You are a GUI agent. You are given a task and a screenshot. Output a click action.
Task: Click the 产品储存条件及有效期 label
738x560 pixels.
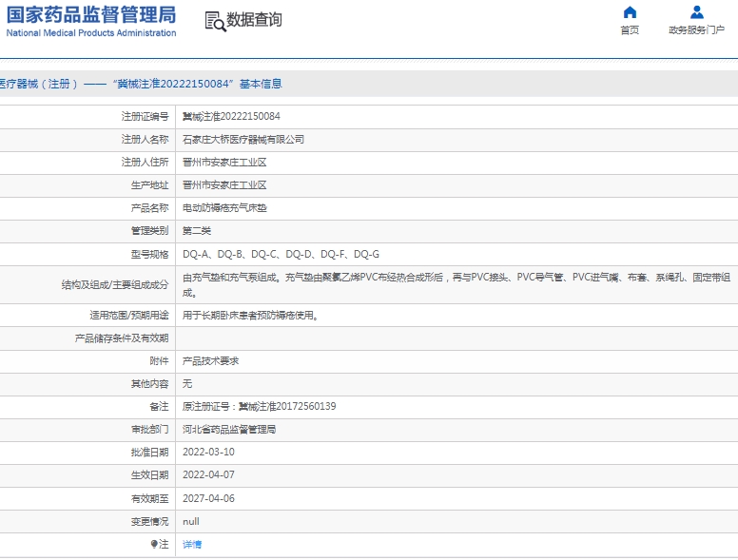pyautogui.click(x=122, y=338)
